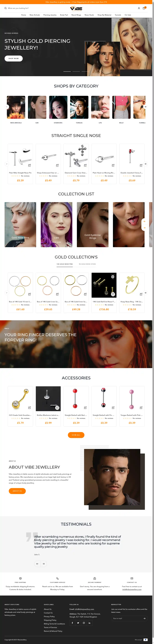Select 14K Gold Nose Pins tab
The width and height of the screenshot is (154, 644).
tap(64, 264)
